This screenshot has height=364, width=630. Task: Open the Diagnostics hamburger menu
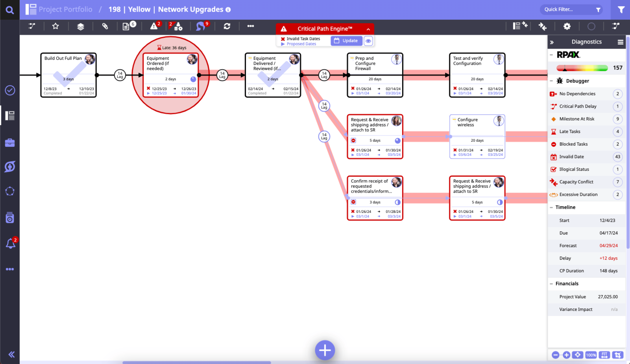pyautogui.click(x=620, y=42)
